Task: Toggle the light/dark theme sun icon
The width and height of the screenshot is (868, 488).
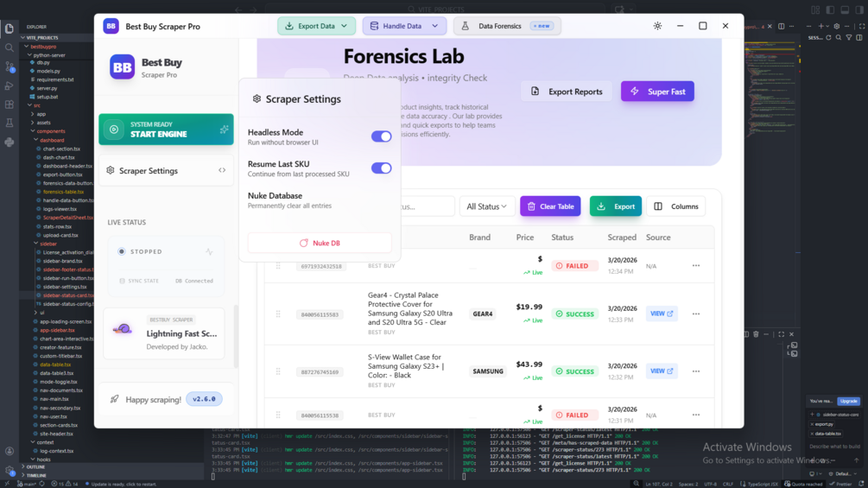Action: 657,26
